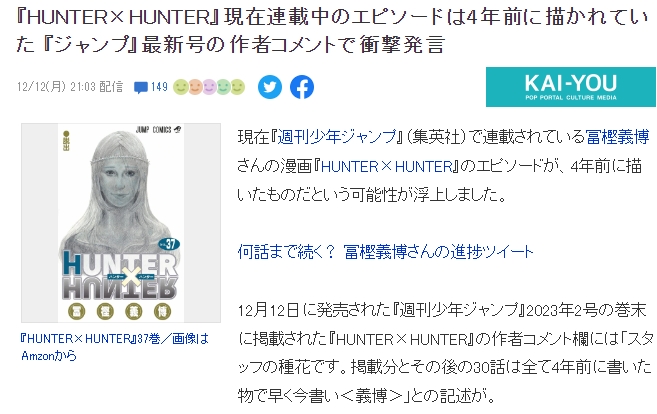Open the 何話まで続く？ 冨樫義博さんの進捗ツイート link

pyautogui.click(x=385, y=252)
